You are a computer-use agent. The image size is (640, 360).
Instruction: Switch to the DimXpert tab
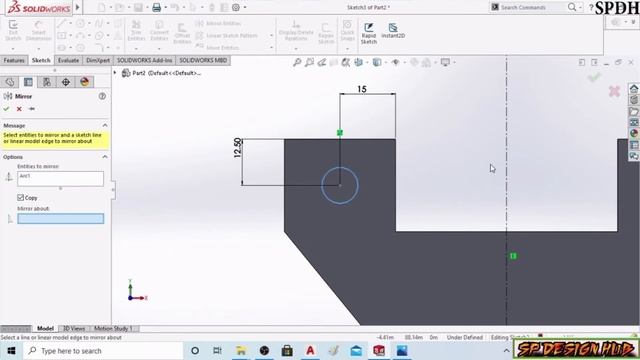click(98, 60)
